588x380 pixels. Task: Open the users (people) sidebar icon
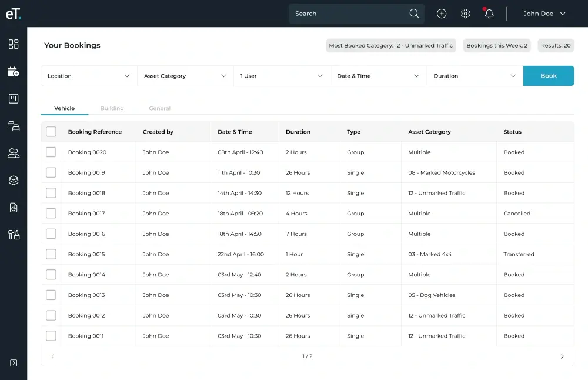14,154
